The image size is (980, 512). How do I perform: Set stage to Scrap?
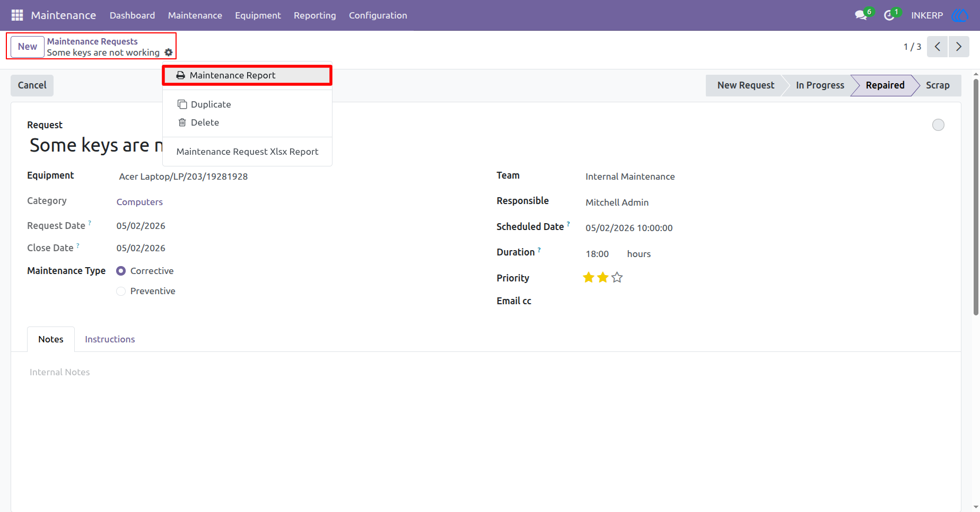pyautogui.click(x=938, y=85)
